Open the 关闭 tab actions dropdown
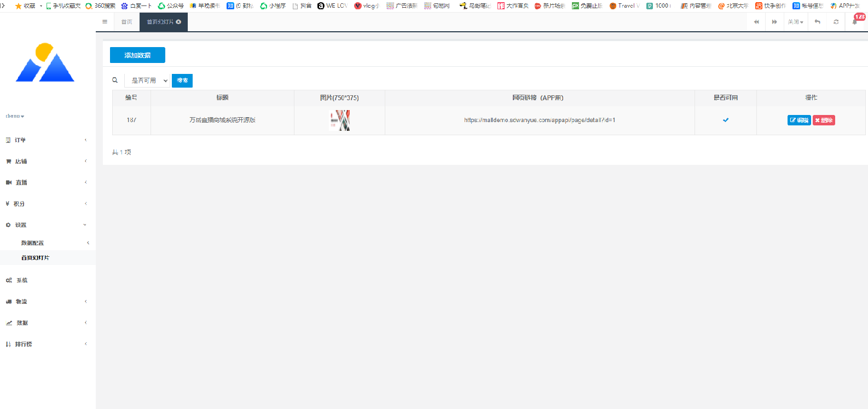This screenshot has height=409, width=868. click(x=795, y=22)
